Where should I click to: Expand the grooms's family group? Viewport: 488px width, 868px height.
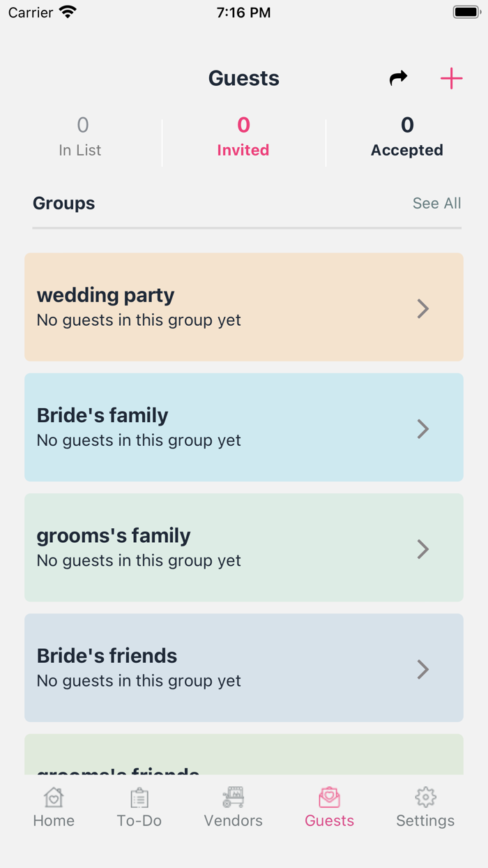[244, 548]
